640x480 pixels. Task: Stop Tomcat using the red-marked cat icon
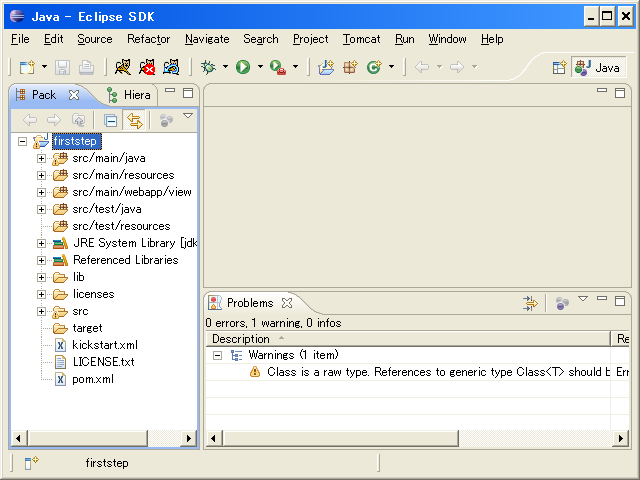147,67
